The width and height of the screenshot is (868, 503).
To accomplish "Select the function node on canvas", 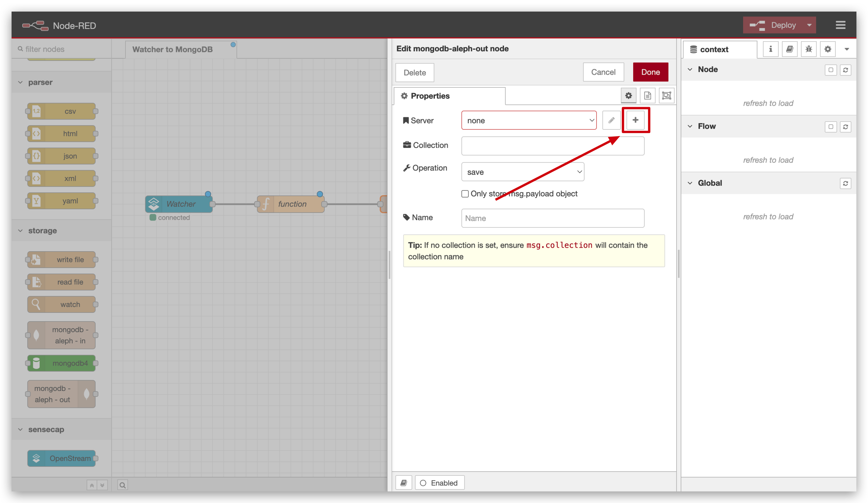I will click(x=290, y=204).
